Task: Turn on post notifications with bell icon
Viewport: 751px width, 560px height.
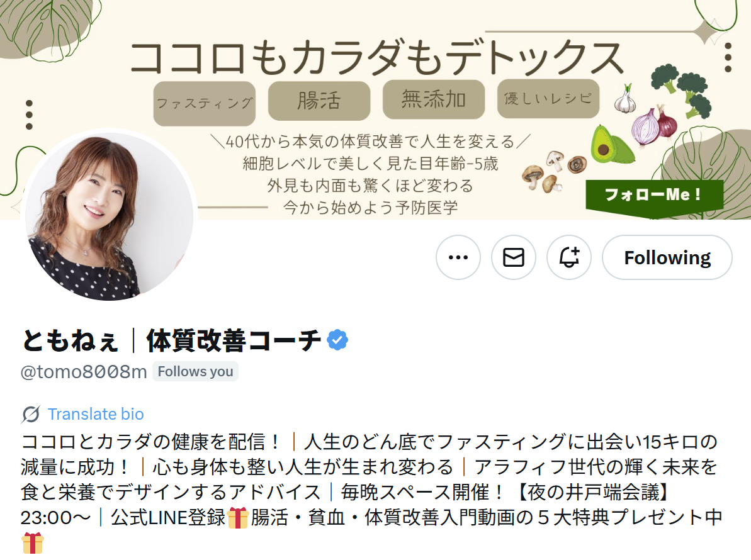Action: click(x=569, y=257)
